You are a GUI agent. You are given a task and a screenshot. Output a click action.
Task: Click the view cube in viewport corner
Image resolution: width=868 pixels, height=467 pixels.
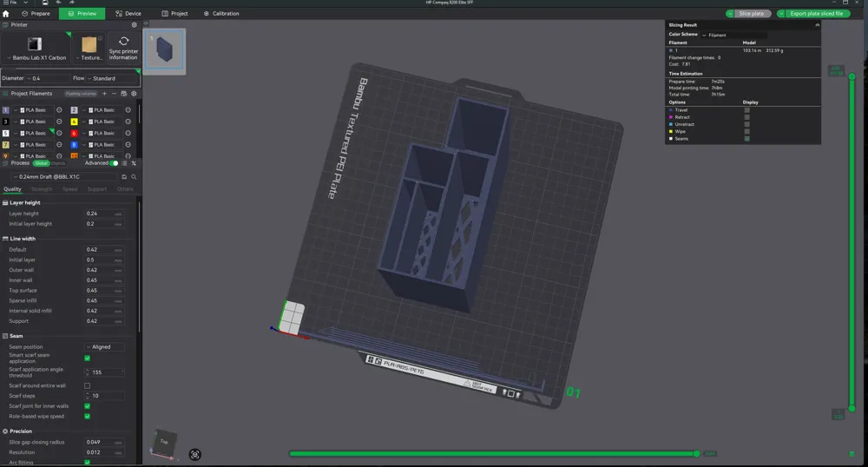pyautogui.click(x=164, y=443)
